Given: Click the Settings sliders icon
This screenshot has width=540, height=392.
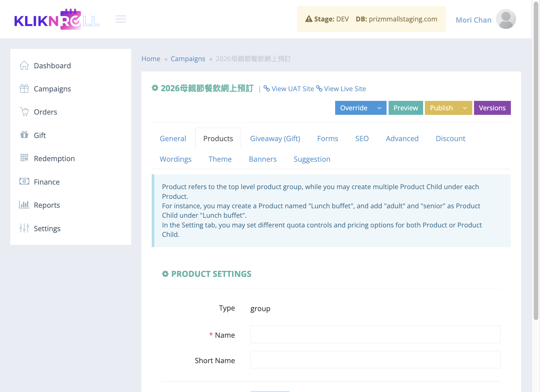Looking at the screenshot, I should click(24, 228).
